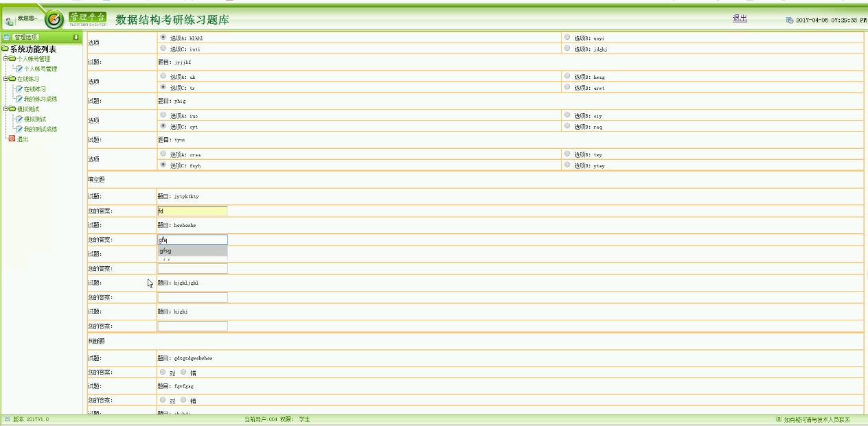Select radio 选项A: uk

point(163,77)
